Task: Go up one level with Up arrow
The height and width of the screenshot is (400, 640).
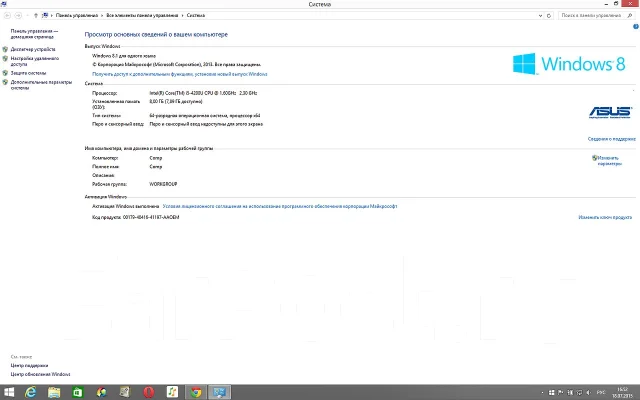Action: click(36, 16)
